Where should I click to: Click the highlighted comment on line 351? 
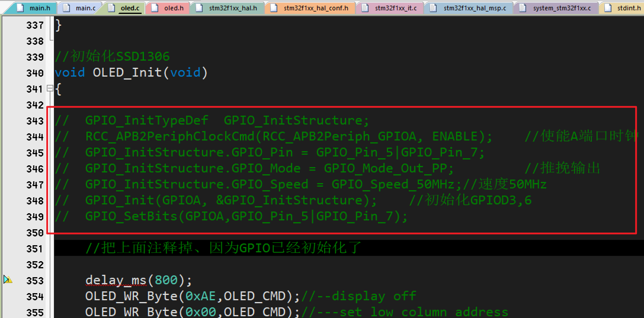pyautogui.click(x=223, y=248)
